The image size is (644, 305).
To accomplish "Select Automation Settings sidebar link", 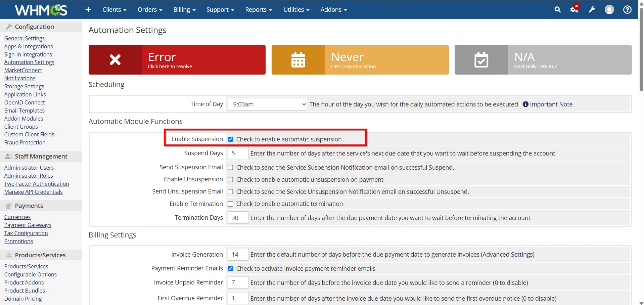I will pos(29,62).
